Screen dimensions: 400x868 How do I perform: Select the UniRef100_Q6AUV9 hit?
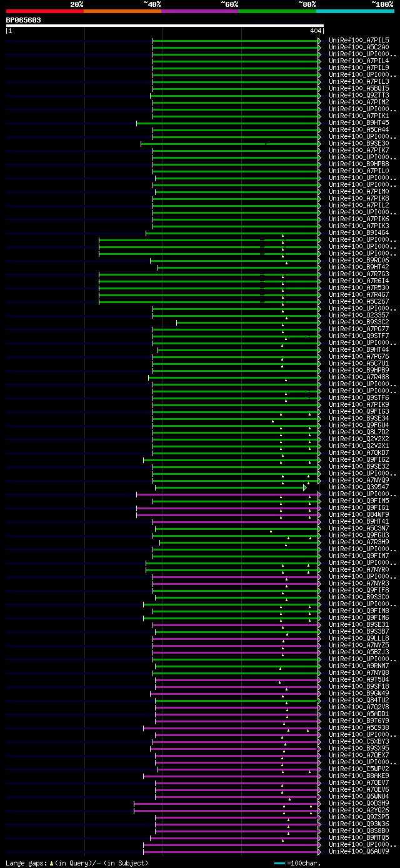coord(359,851)
